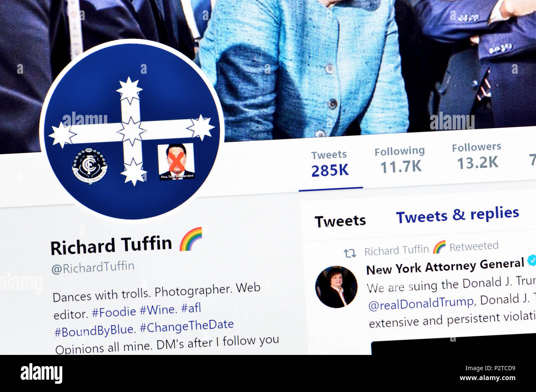Open Richard Tuffin's circular profile picture
This screenshot has height=392, width=536.
[132, 131]
